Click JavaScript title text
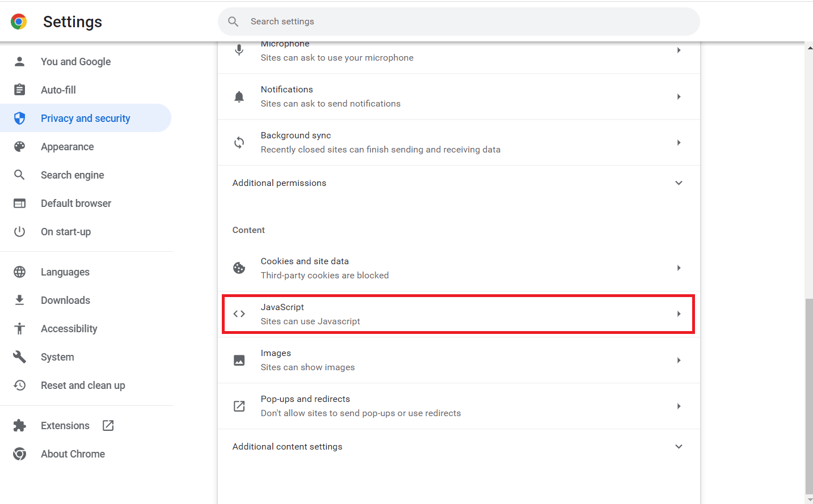The height and width of the screenshot is (504, 813). [283, 307]
